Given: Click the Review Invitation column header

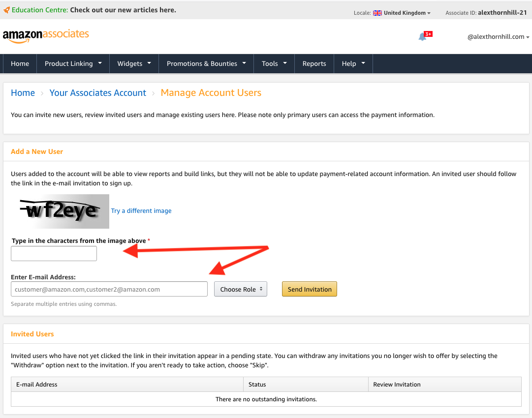Looking at the screenshot, I should click(x=445, y=385).
